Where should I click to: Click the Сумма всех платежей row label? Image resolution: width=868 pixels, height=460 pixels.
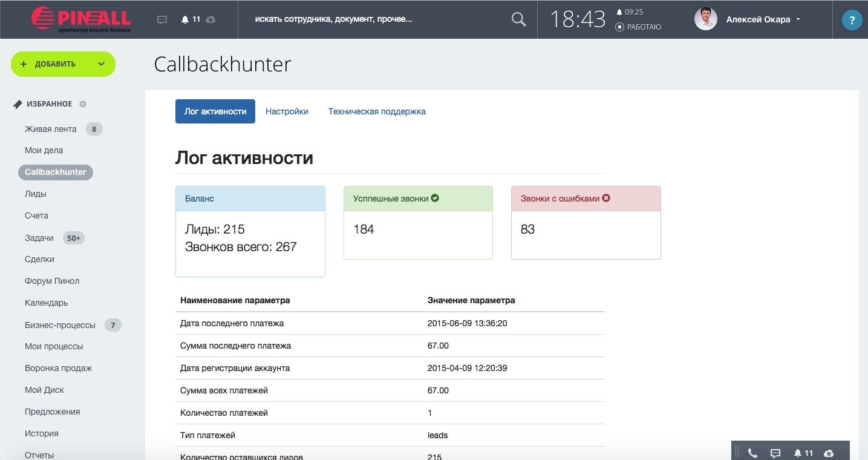(x=224, y=390)
